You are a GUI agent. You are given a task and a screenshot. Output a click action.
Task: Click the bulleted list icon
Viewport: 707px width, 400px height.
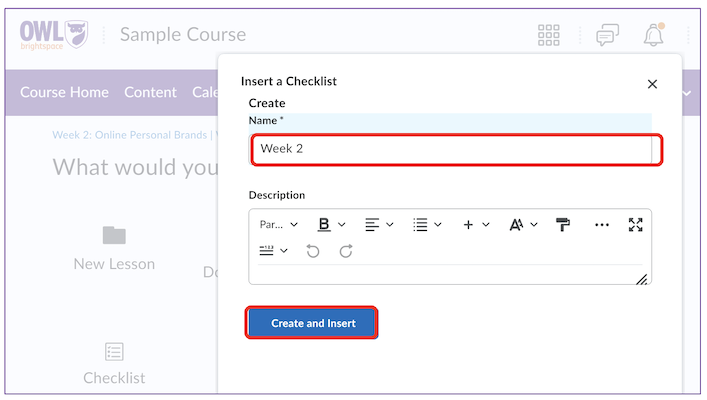421,225
